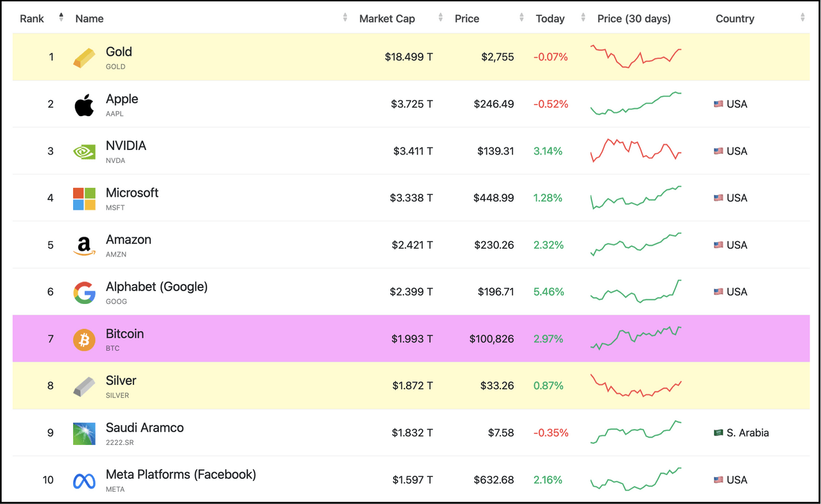Click the USA flag in Meta row
The image size is (821, 504).
pos(718,480)
